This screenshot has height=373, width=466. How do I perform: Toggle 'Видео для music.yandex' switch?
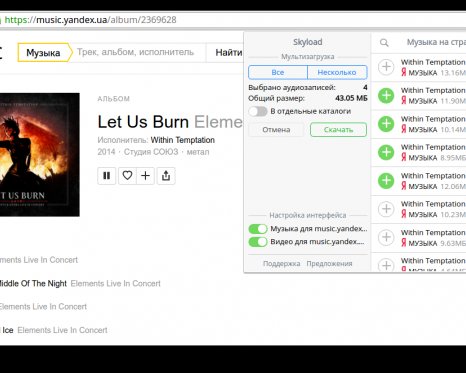(258, 242)
